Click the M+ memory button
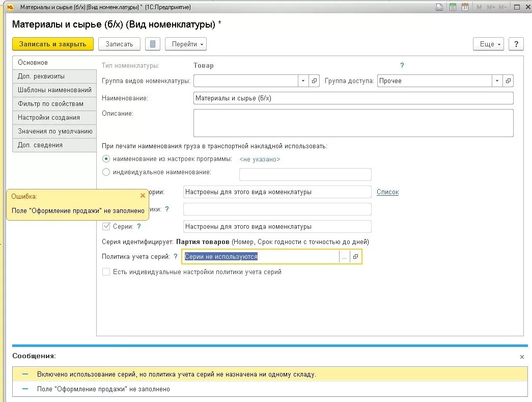 point(491,7)
